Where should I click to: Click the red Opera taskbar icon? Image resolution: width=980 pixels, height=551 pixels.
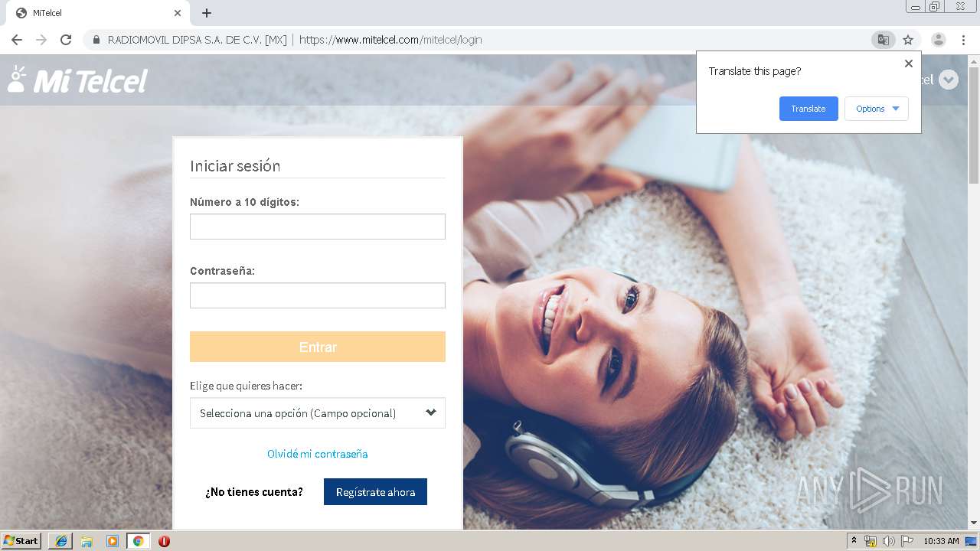(x=164, y=541)
